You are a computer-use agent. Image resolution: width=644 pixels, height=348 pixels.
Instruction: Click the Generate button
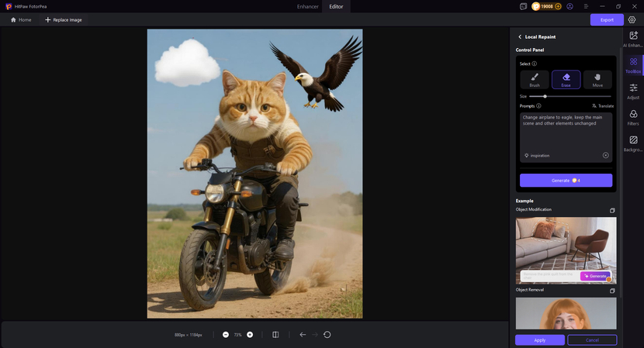(x=566, y=181)
